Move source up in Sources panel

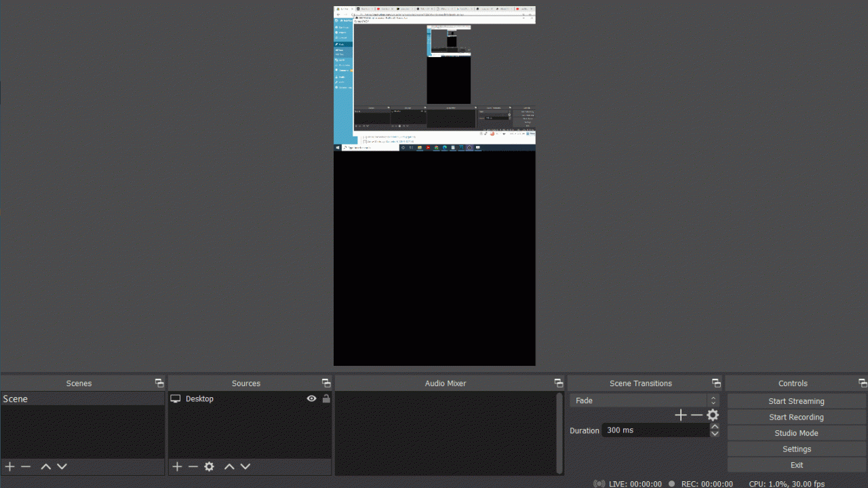(229, 466)
